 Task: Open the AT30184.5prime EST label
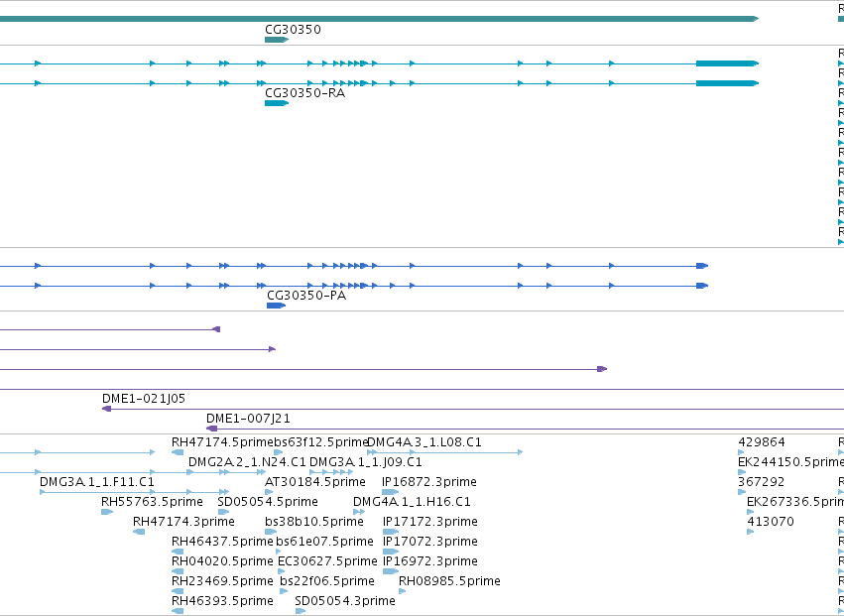(314, 482)
